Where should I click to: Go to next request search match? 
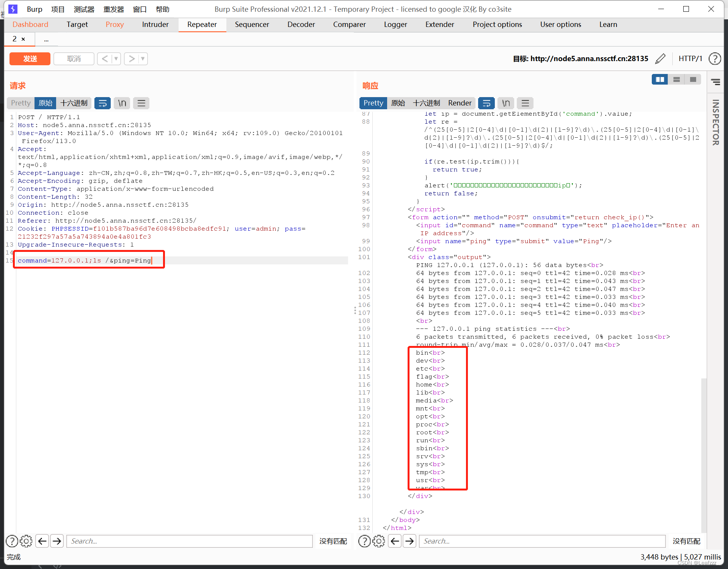[x=57, y=541]
